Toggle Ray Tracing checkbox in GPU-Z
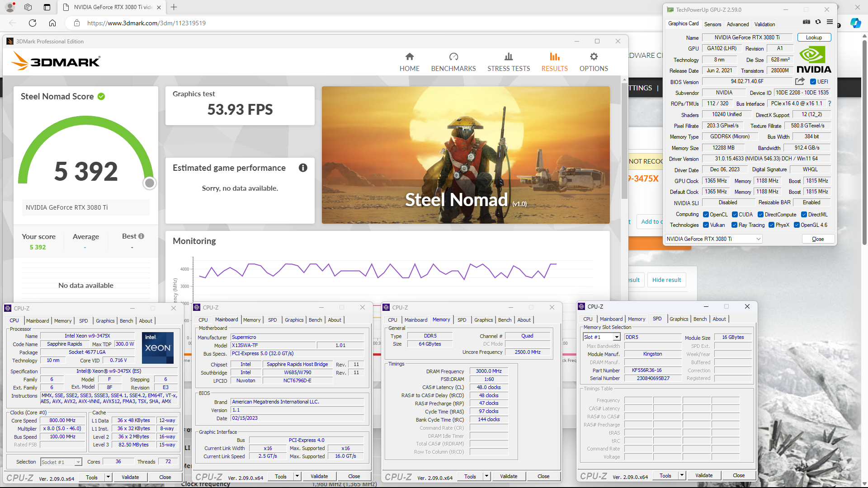The image size is (868, 488). pos(734,225)
